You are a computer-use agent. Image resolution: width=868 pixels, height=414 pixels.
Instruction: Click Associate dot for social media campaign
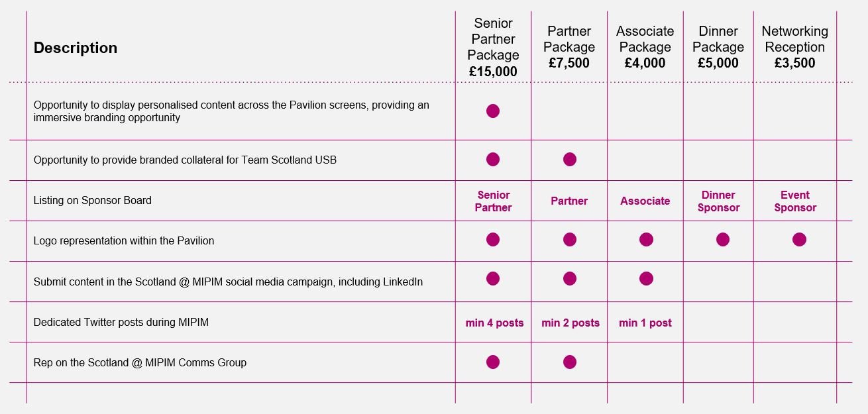(x=646, y=279)
